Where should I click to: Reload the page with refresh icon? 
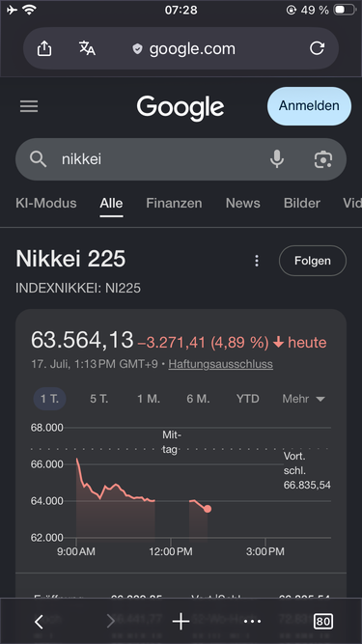click(317, 48)
